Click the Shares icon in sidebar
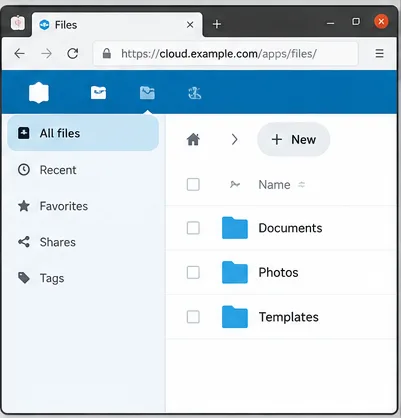401x418 pixels. pyautogui.click(x=24, y=242)
